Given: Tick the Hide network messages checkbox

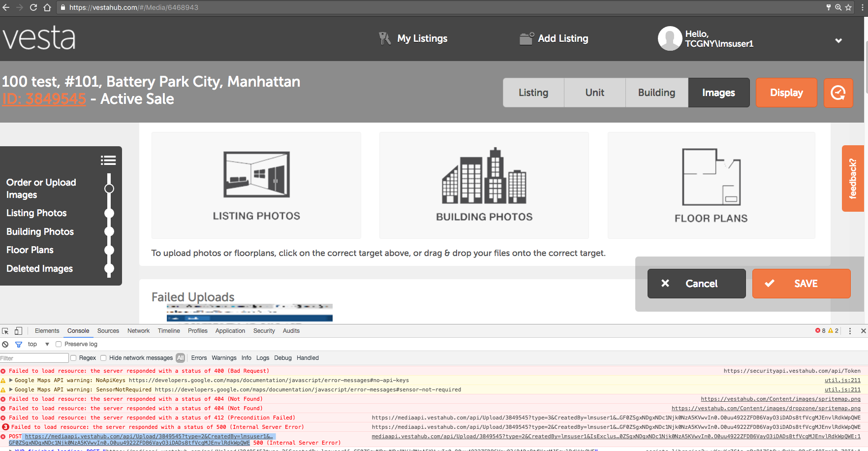Looking at the screenshot, I should tap(103, 358).
